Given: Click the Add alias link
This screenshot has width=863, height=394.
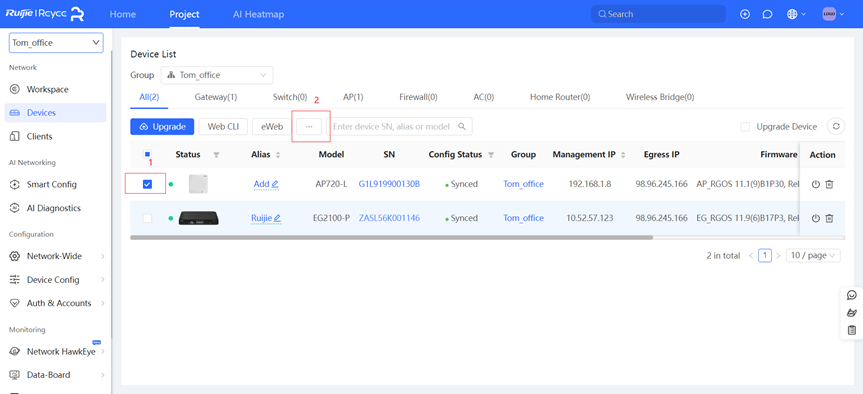Looking at the screenshot, I should pyautogui.click(x=261, y=184).
